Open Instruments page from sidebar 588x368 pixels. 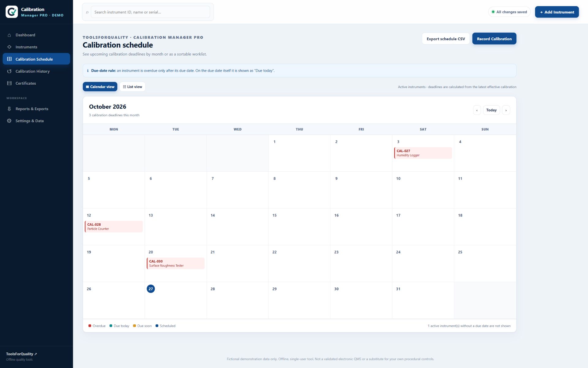coord(36,47)
